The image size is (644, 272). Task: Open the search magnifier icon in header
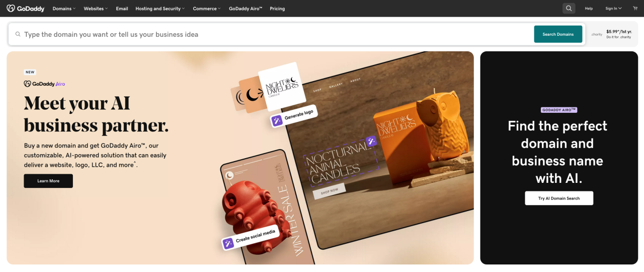point(569,9)
